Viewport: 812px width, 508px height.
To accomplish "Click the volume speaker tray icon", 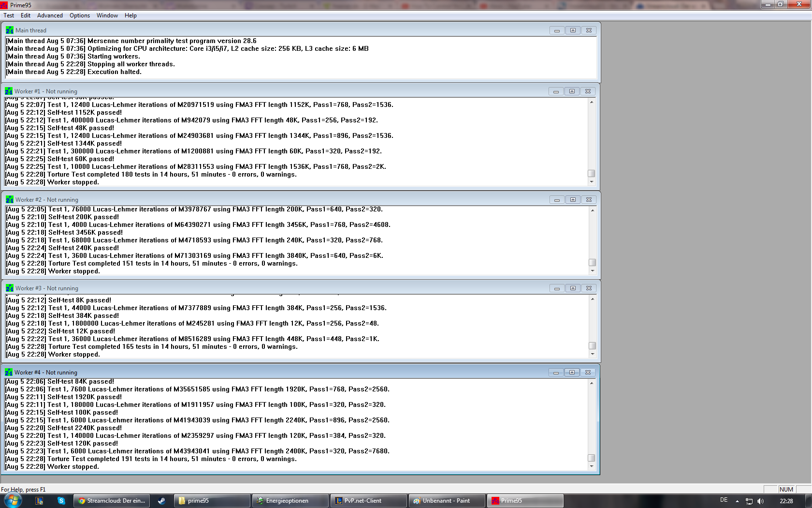I will (x=760, y=501).
